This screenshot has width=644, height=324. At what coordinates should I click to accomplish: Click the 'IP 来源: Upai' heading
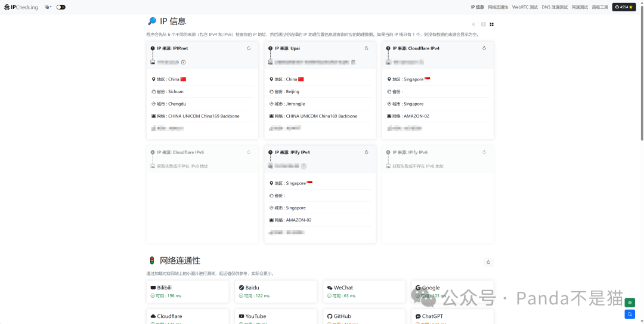tap(287, 48)
